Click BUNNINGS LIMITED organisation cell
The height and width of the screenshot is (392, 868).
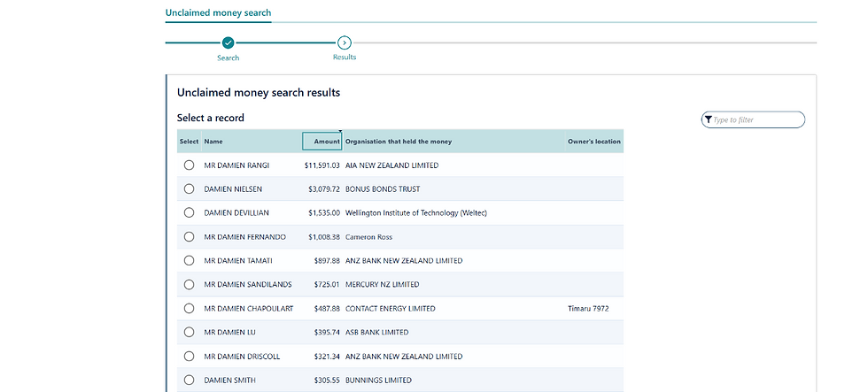[379, 380]
